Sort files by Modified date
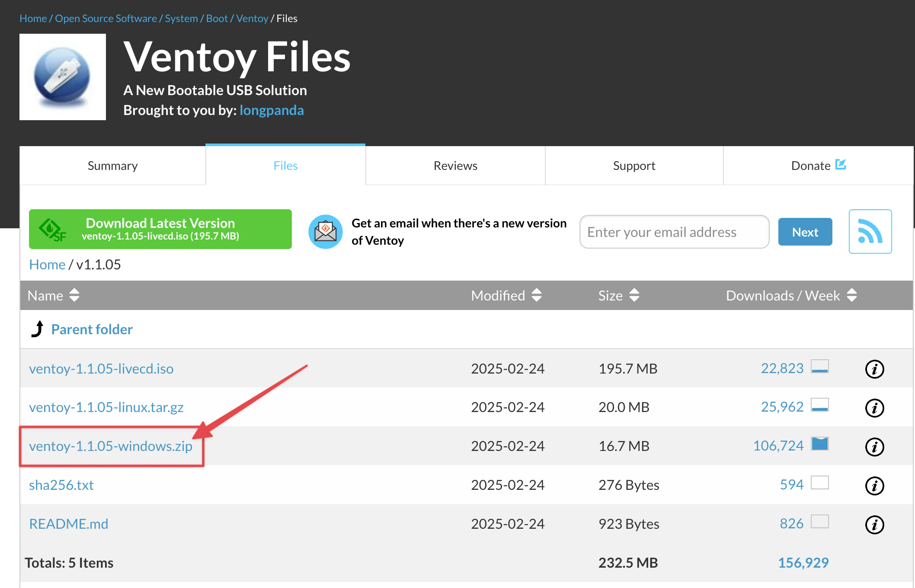This screenshot has width=915, height=588. click(506, 295)
